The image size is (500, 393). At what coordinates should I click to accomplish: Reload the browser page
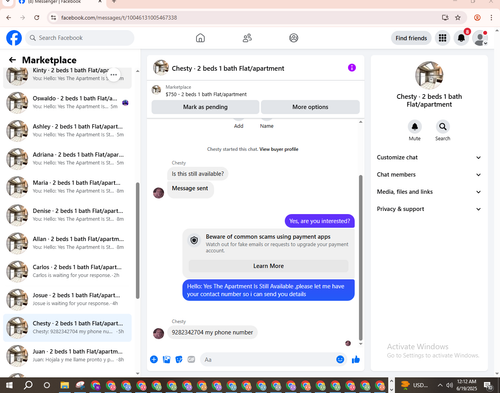click(37, 18)
